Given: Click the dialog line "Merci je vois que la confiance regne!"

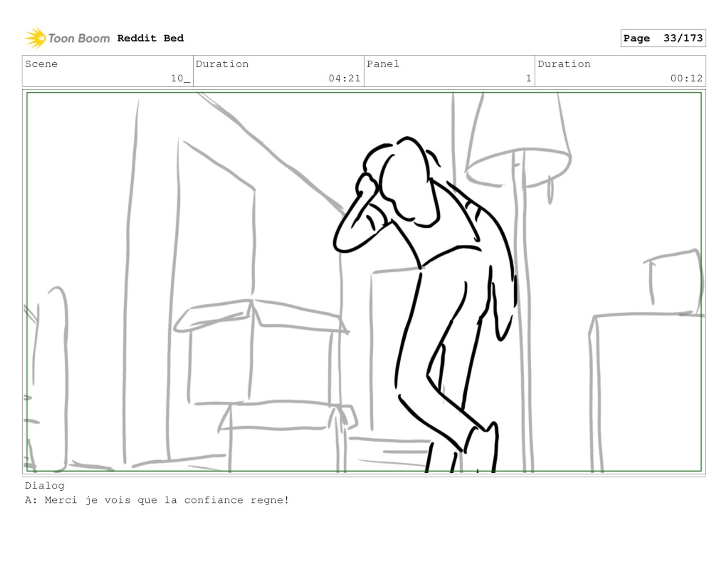Looking at the screenshot, I should point(167,500).
